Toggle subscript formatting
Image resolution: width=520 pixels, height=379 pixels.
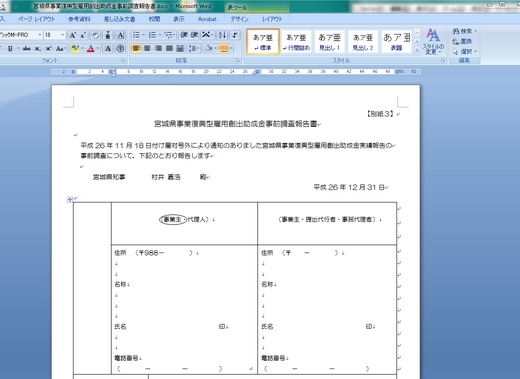coord(38,49)
